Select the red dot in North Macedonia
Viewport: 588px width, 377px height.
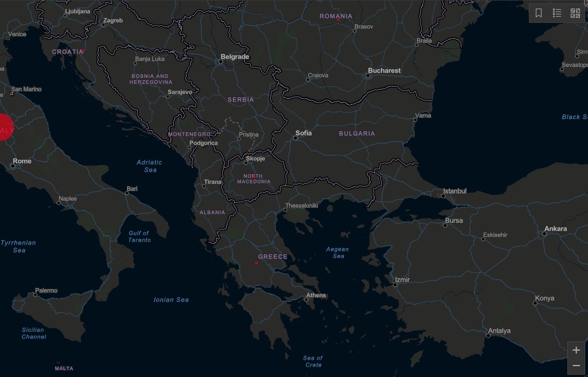[254, 176]
